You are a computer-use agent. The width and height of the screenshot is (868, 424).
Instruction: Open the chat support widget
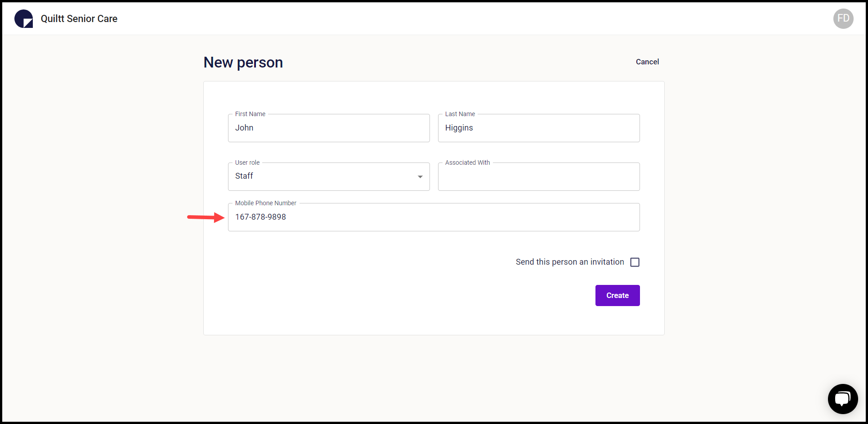click(x=843, y=399)
